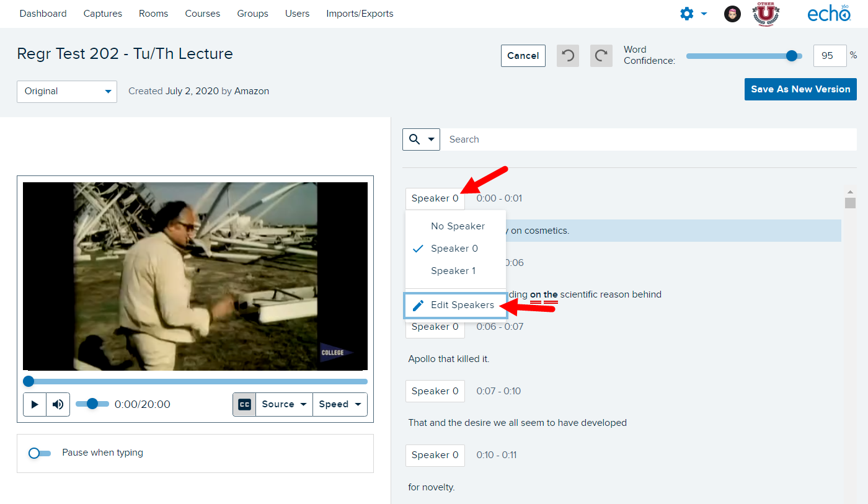868x504 pixels.
Task: Click the redo arrow icon
Action: [601, 56]
